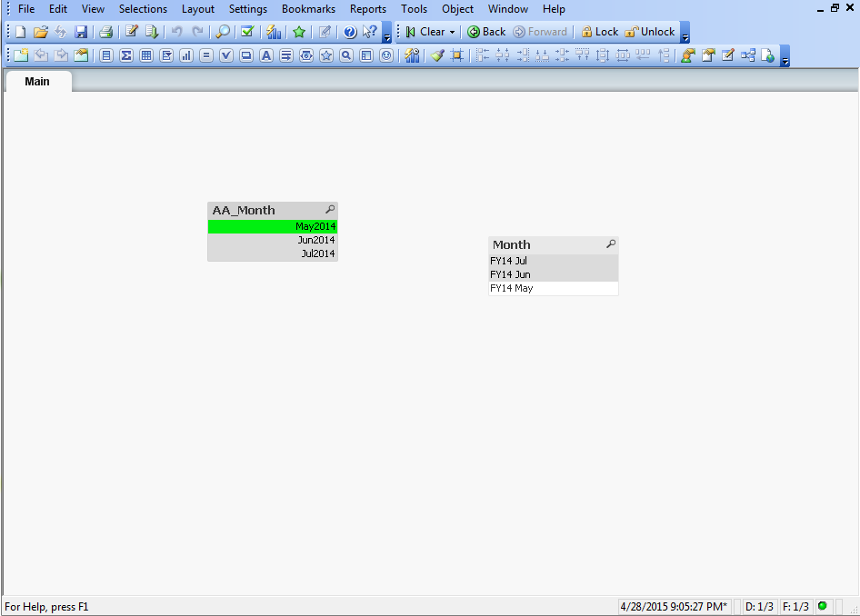The image size is (860, 616).
Task: Switch to the Main sheet tab
Action: (x=36, y=81)
